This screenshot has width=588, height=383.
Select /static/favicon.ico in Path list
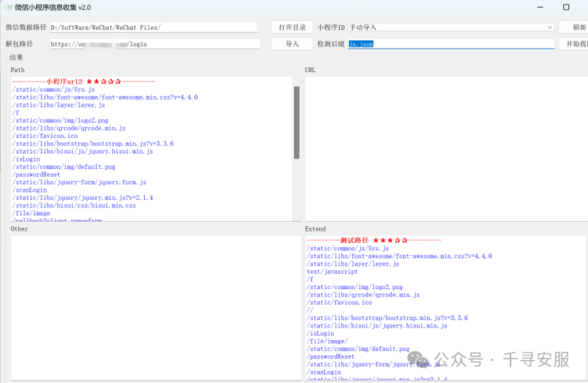pos(45,136)
